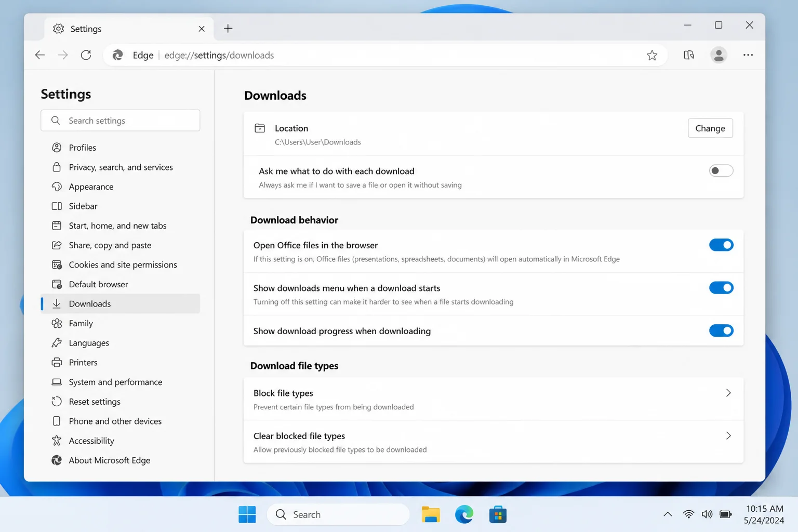Add this page to favorites with the star
Image resolution: width=798 pixels, height=532 pixels.
pos(652,55)
